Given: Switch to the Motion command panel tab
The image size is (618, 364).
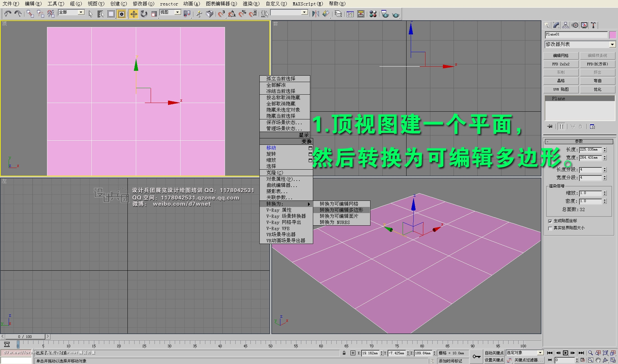Looking at the screenshot, I should coord(575,25).
